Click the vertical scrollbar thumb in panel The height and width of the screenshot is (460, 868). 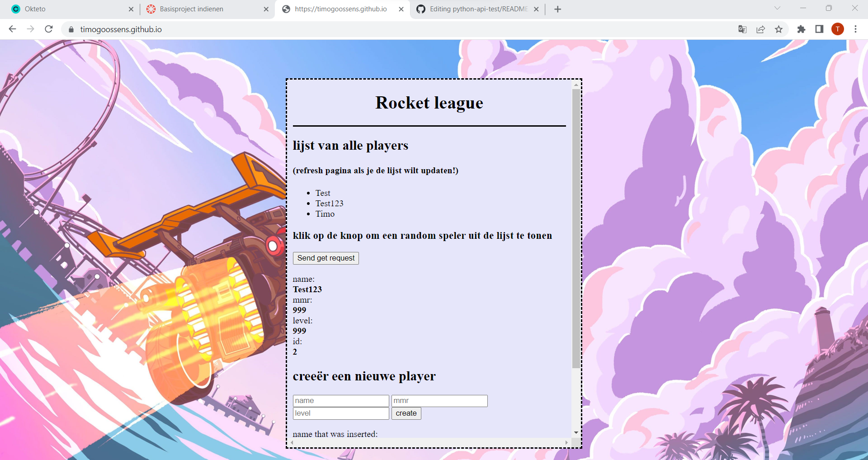point(576,228)
